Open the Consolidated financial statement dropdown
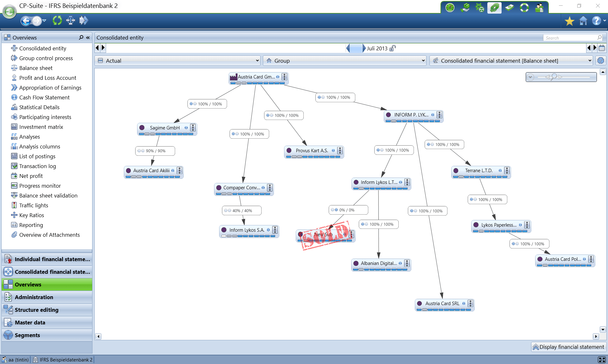This screenshot has width=608, height=364. point(511,61)
